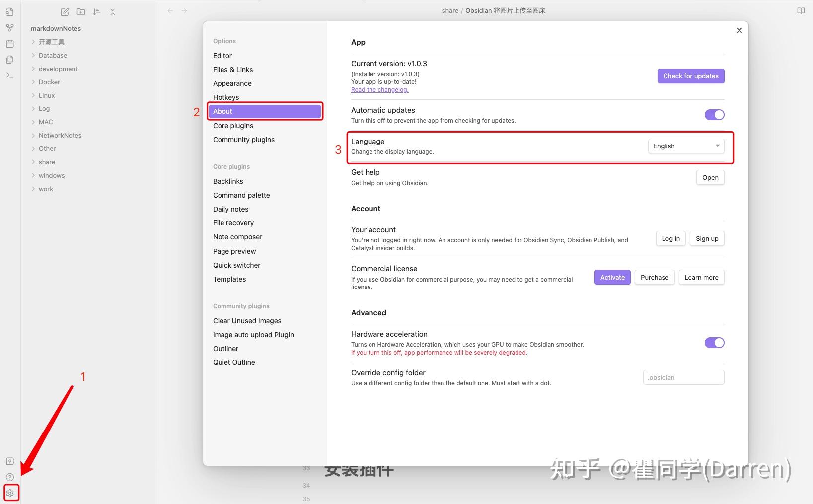
Task: Open File recovery plugin settings
Action: pyautogui.click(x=265, y=223)
